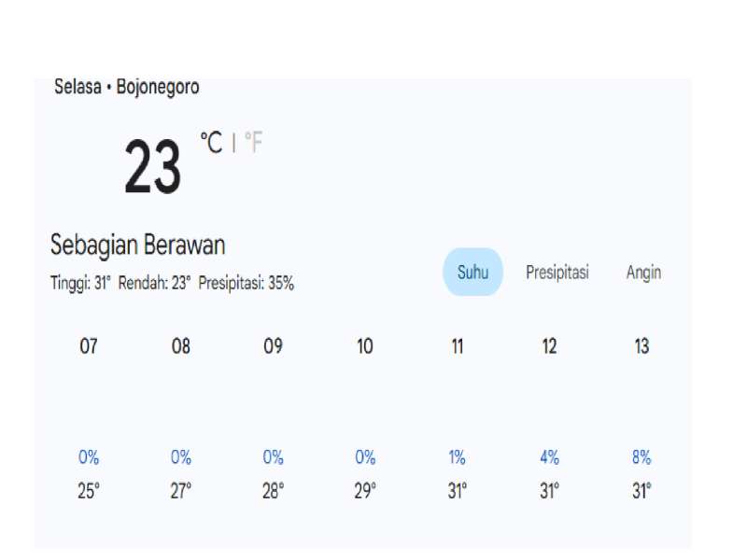747x560 pixels.
Task: Open the Presipitasi tab
Action: (x=557, y=273)
